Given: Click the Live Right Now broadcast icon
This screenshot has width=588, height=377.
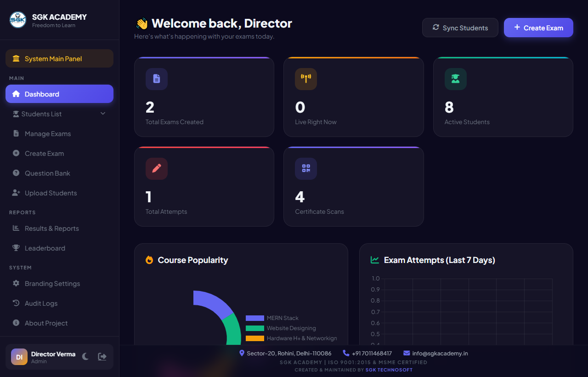Looking at the screenshot, I should 306,79.
